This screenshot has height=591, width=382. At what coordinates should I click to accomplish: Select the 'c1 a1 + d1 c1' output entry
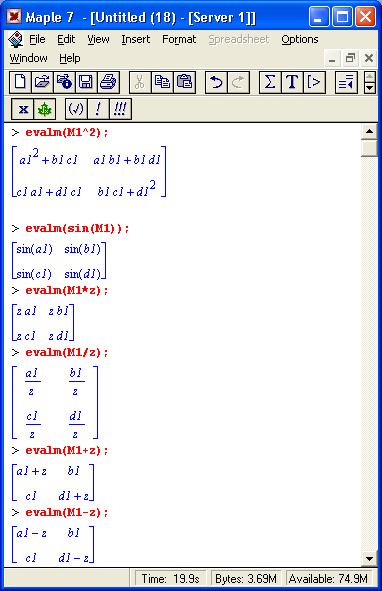pyautogui.click(x=49, y=192)
